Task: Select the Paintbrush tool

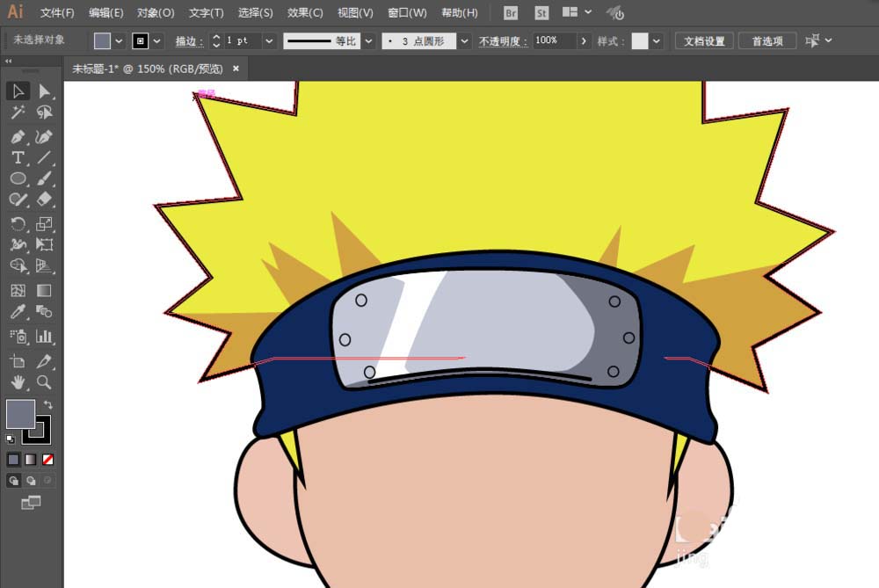Action: pyautogui.click(x=44, y=178)
